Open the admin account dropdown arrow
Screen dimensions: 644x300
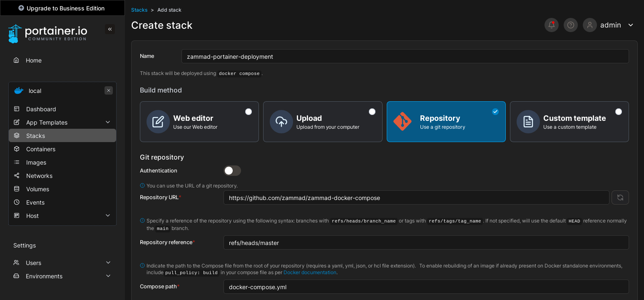coord(631,25)
